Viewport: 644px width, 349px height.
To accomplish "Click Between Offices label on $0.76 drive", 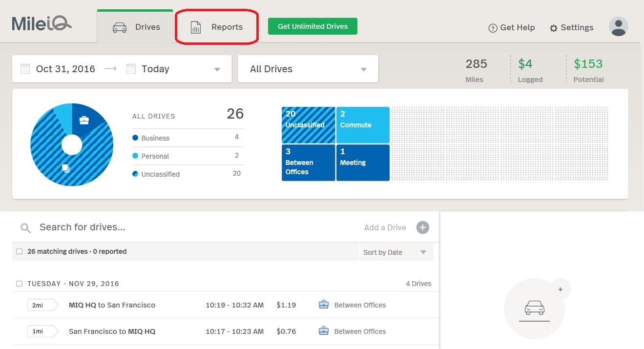I will [360, 331].
